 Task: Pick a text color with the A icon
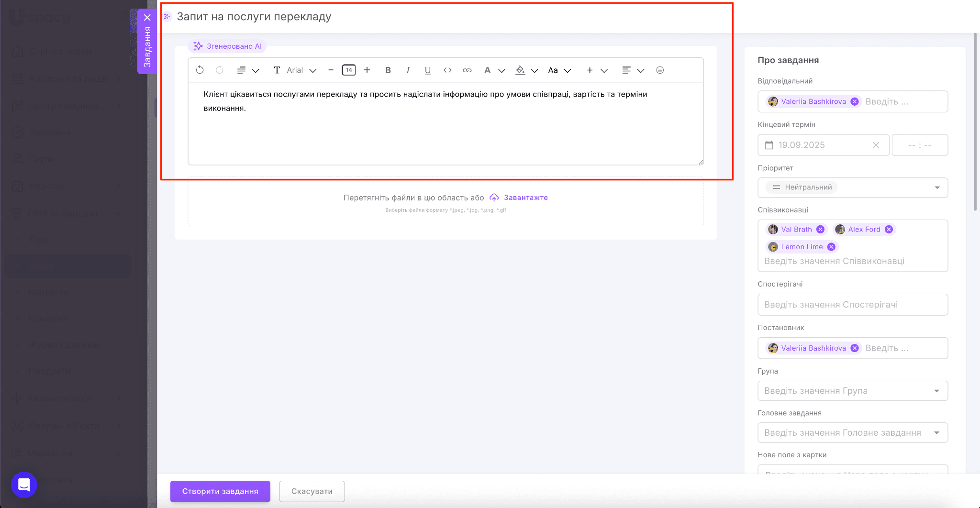coord(487,70)
